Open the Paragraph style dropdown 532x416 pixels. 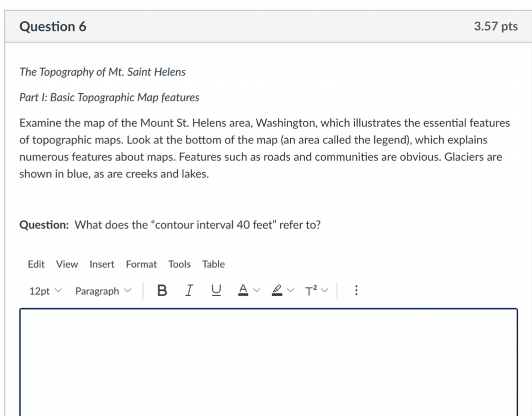pyautogui.click(x=102, y=291)
